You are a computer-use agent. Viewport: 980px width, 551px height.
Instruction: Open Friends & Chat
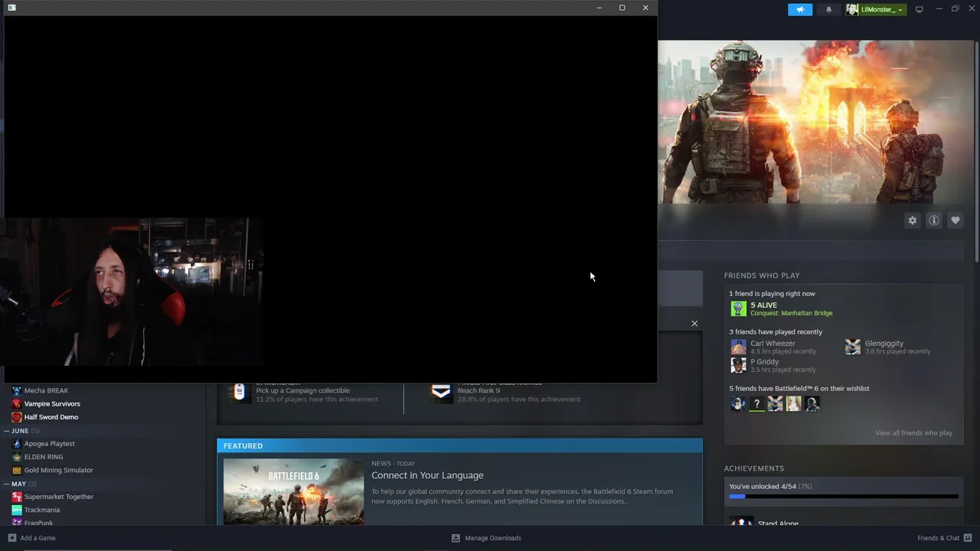point(944,538)
